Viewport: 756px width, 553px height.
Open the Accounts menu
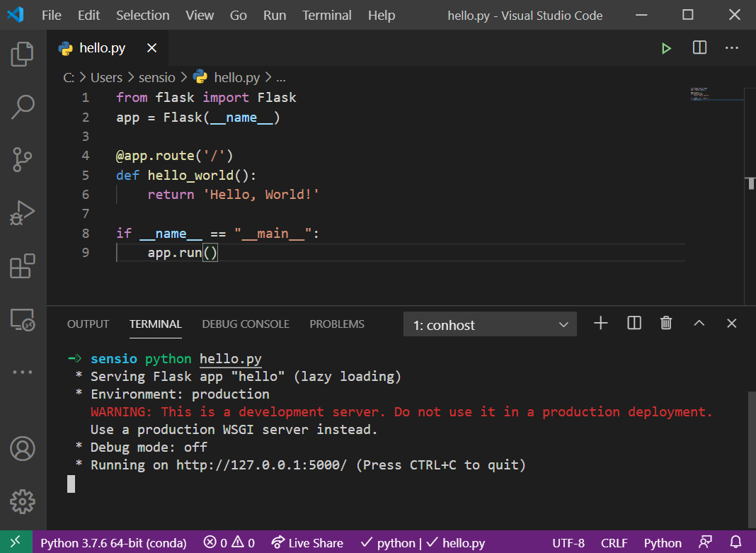(x=22, y=449)
